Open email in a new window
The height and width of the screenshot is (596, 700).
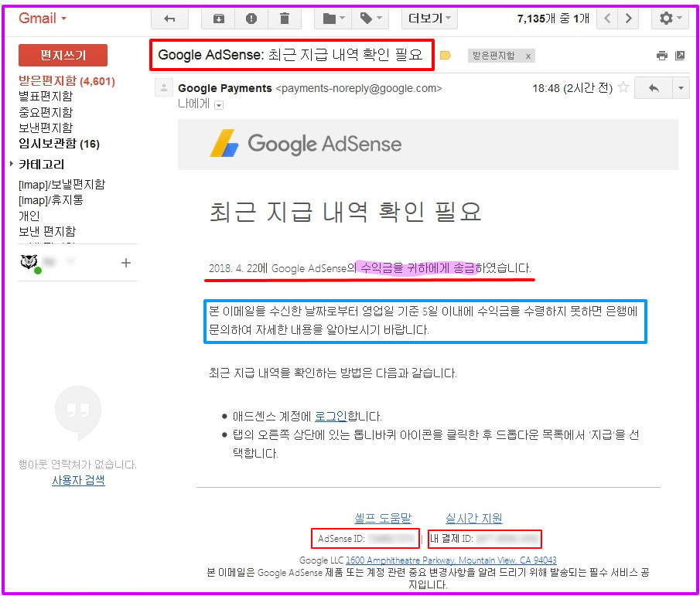pos(680,56)
